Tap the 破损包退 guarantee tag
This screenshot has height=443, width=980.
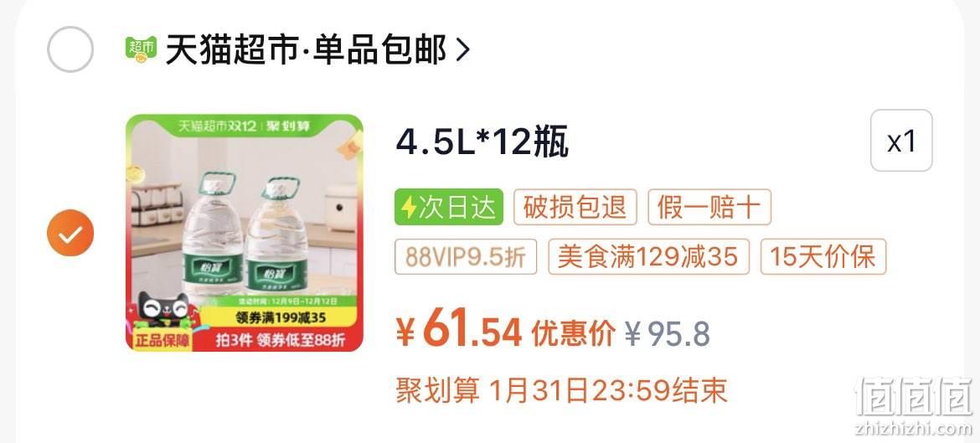[575, 207]
